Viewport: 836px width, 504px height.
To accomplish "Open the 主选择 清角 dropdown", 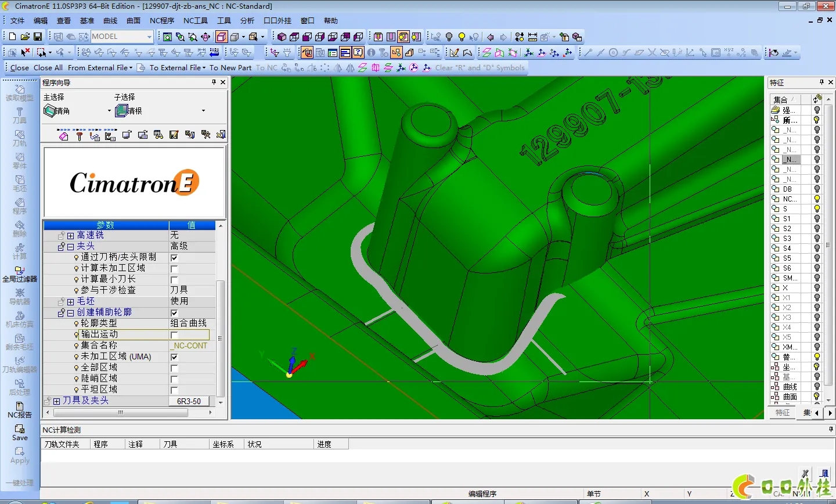I will (x=109, y=111).
